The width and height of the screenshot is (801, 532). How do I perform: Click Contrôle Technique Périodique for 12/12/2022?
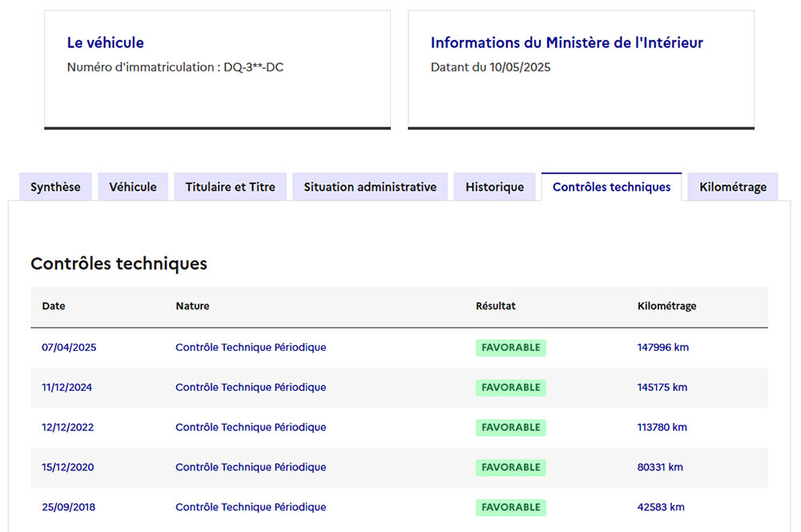[x=251, y=428]
